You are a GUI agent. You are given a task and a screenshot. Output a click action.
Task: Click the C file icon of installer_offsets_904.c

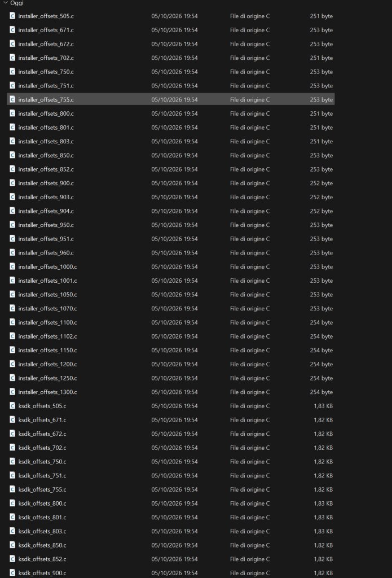[12, 211]
